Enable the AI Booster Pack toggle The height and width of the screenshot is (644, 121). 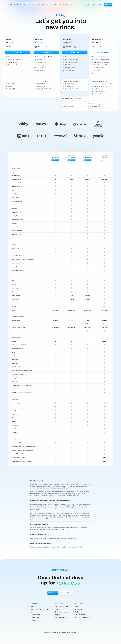point(75,98)
